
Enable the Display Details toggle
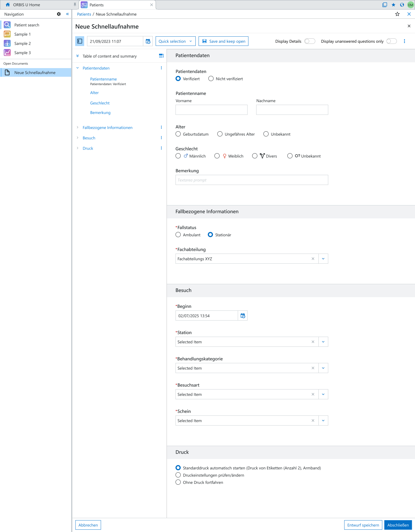[x=310, y=41]
